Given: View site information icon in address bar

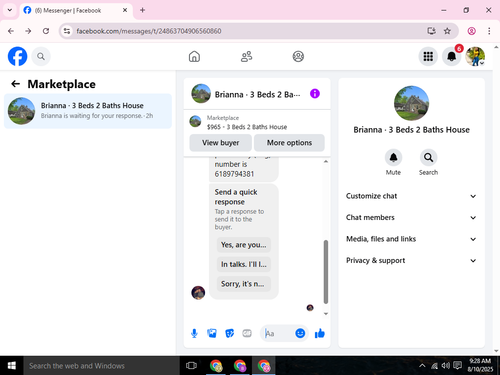Looking at the screenshot, I should 67,31.
